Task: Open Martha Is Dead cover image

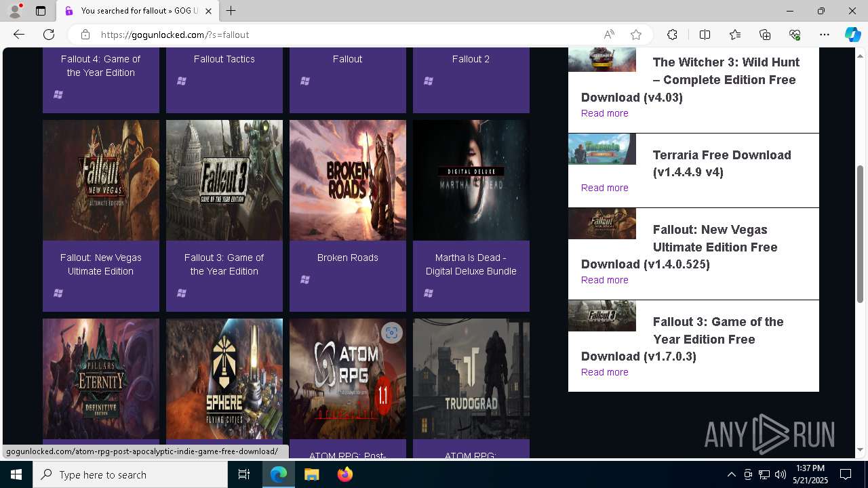Action: tap(471, 180)
